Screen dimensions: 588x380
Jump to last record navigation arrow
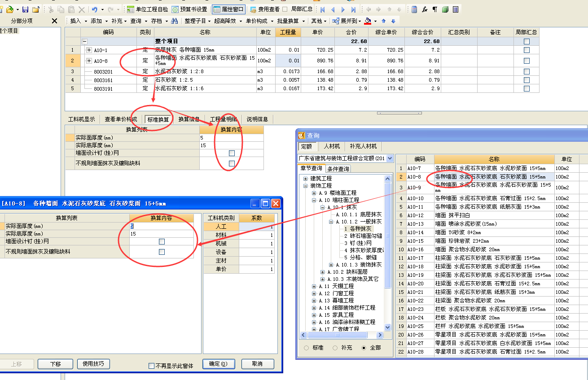coord(354,9)
